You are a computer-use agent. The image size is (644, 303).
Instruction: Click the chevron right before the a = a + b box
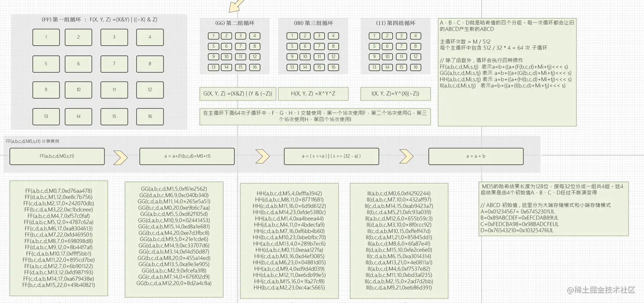[407, 157]
